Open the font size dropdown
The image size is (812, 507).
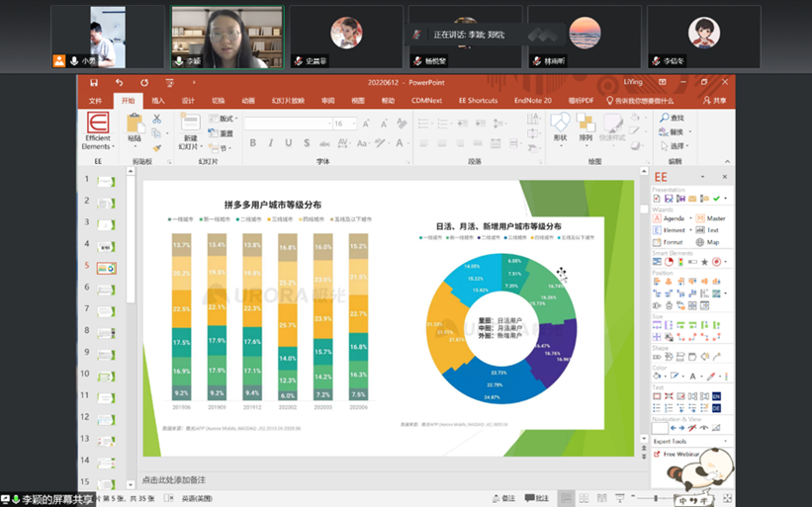(x=353, y=124)
